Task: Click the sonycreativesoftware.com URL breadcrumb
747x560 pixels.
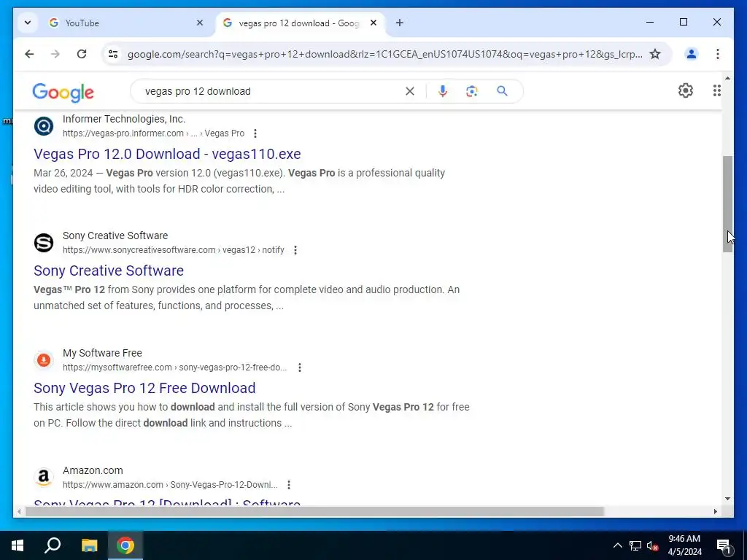Action: coord(174,250)
